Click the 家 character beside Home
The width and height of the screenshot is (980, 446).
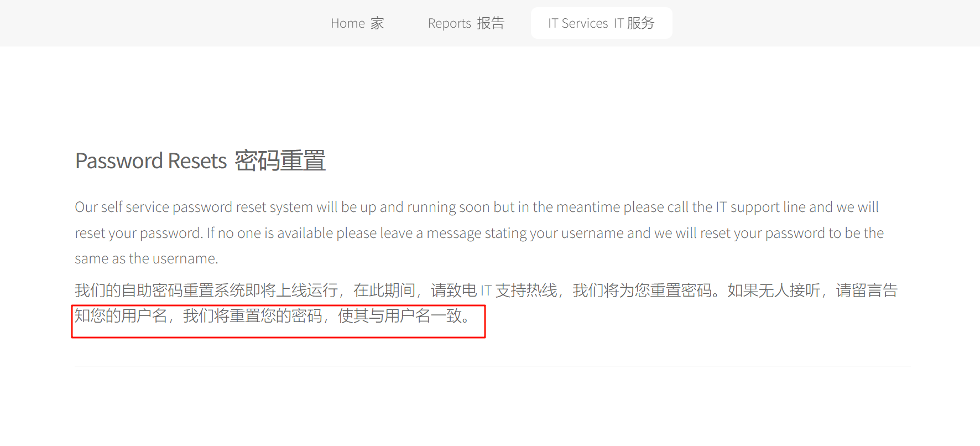[x=377, y=23]
